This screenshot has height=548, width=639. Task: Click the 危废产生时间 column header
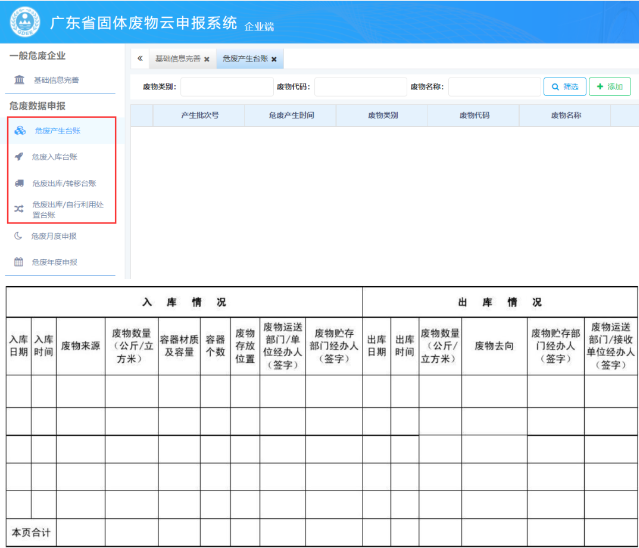point(290,116)
